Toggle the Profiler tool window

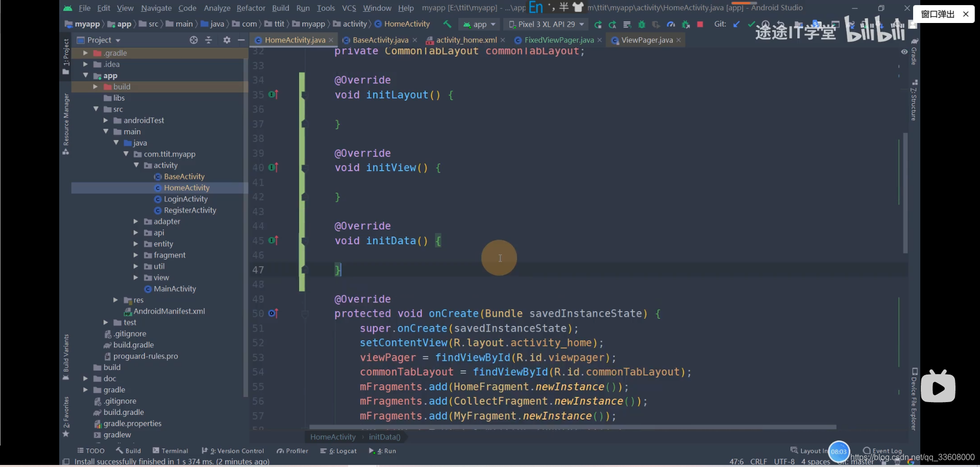click(x=292, y=451)
